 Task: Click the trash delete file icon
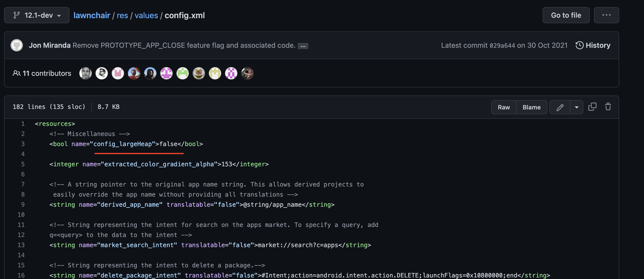(608, 107)
